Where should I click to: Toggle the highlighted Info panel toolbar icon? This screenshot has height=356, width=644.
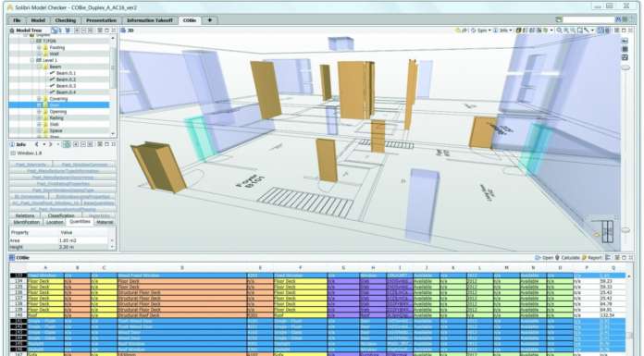[x=66, y=144]
